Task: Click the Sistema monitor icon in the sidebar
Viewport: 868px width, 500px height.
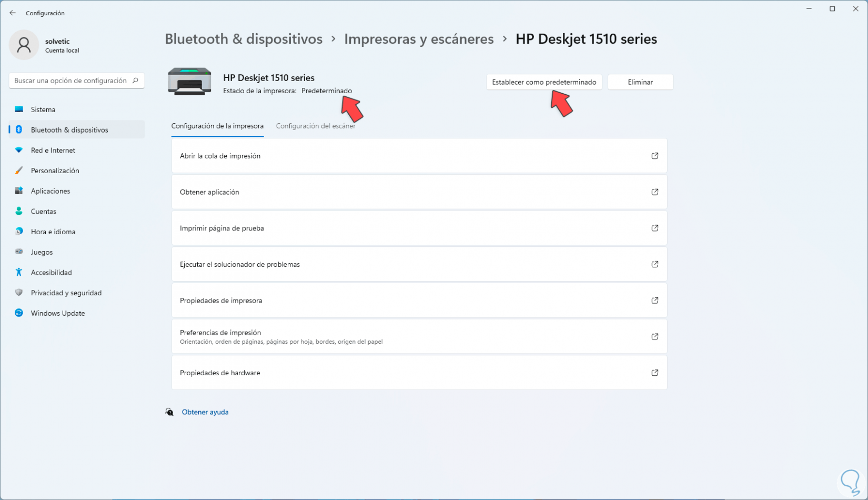Action: (x=19, y=109)
